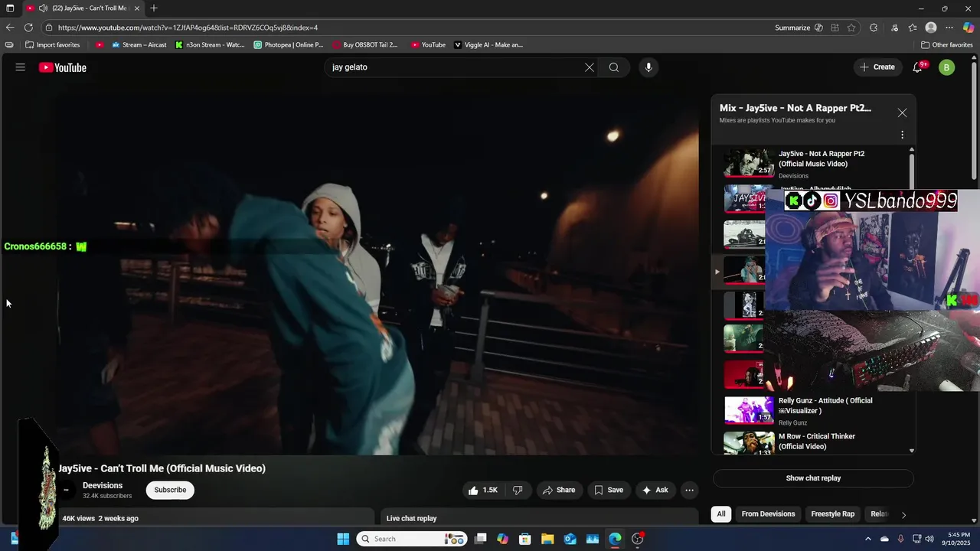Screen dimensions: 980x551
Task: Refresh the current page
Action: point(28,28)
